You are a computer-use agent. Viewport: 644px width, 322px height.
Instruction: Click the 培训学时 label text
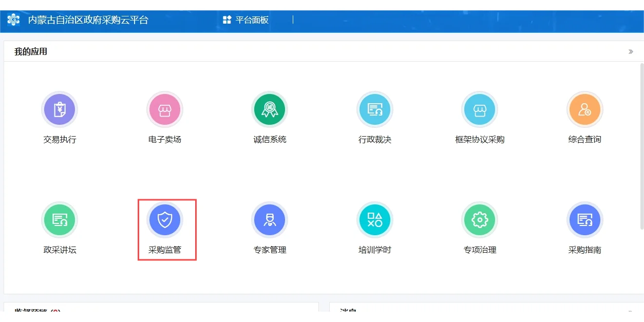coord(375,250)
